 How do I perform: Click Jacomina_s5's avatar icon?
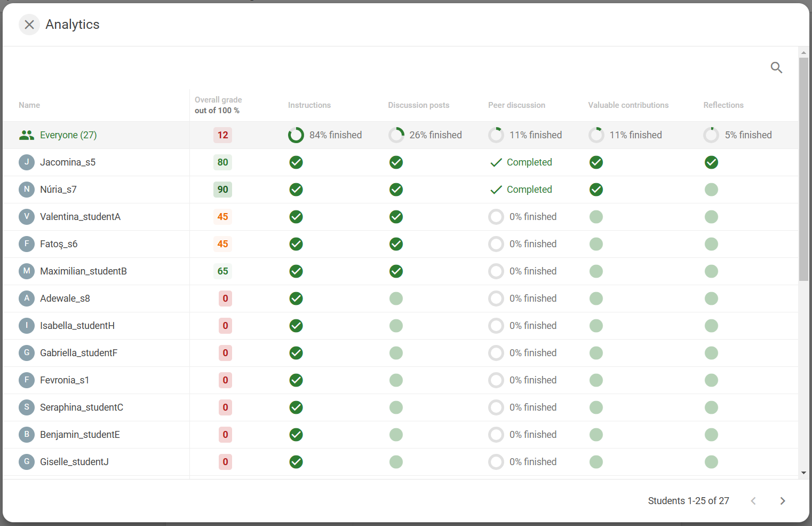[x=27, y=162]
